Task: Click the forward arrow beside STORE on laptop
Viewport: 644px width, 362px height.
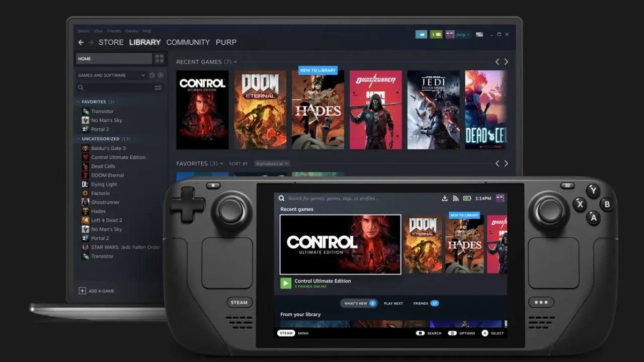Action: click(91, 43)
